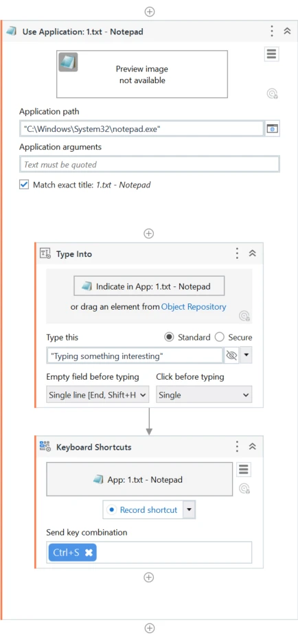Toggle hidden-eye icon beside typed text

click(x=232, y=356)
